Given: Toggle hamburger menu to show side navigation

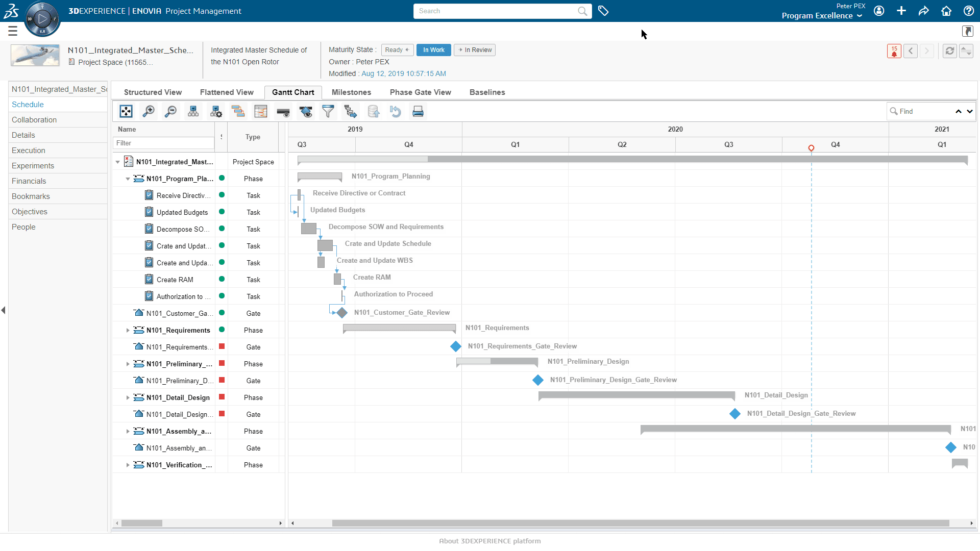Looking at the screenshot, I should click(13, 31).
